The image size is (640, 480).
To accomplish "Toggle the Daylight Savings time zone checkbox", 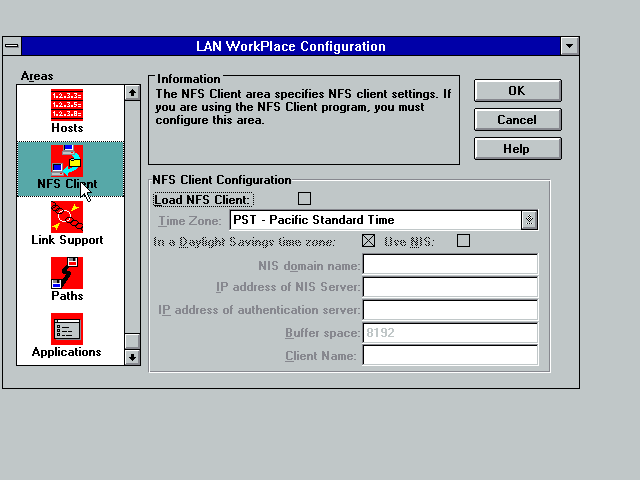I will tap(369, 241).
